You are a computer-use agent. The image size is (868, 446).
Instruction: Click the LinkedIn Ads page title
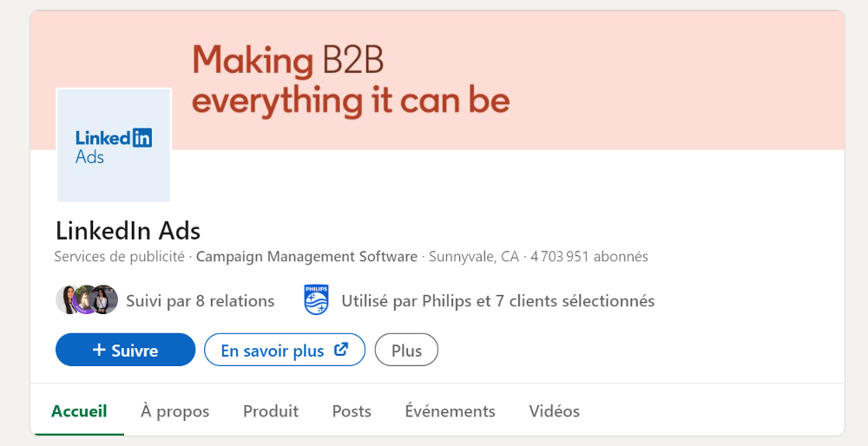point(128,231)
